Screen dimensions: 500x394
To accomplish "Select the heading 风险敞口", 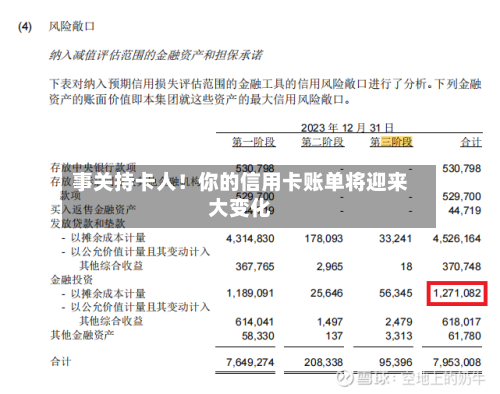I will pyautogui.click(x=72, y=26).
